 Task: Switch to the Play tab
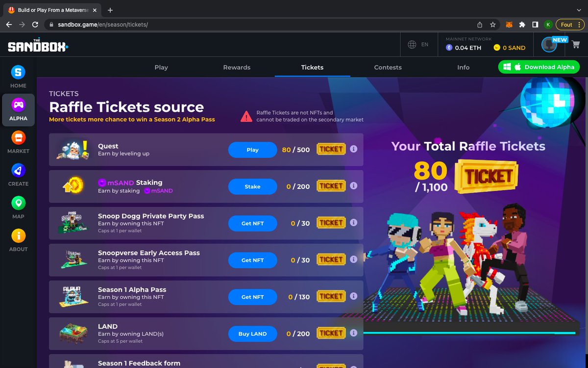tap(161, 67)
